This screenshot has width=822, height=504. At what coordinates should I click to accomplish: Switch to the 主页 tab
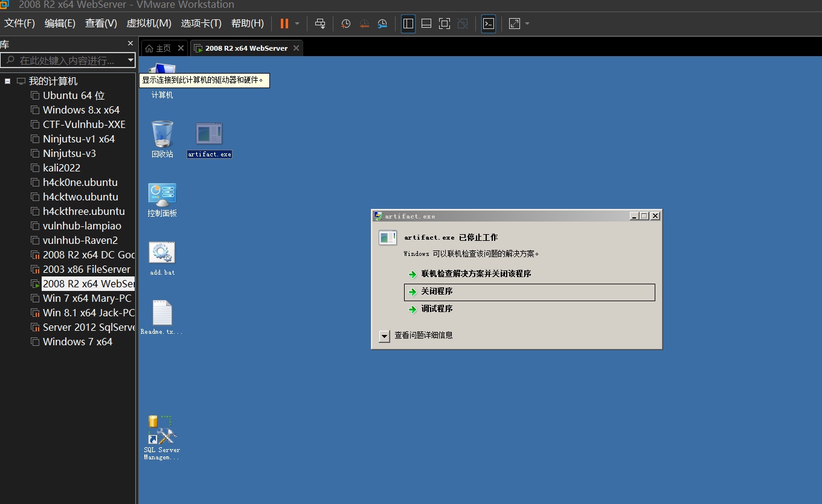point(158,48)
